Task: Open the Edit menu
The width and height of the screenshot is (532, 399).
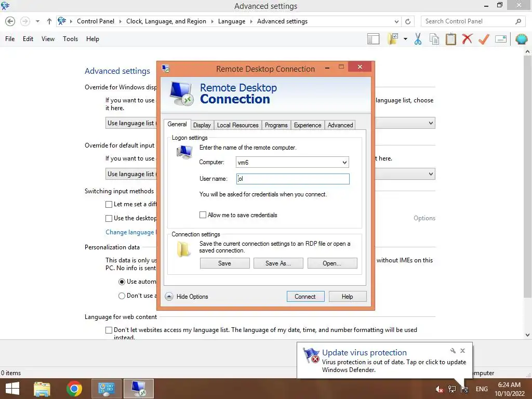Action: 28,39
